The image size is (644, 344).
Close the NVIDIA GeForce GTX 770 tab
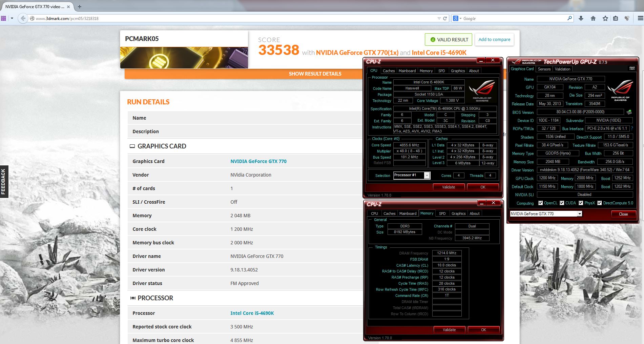(x=69, y=6)
